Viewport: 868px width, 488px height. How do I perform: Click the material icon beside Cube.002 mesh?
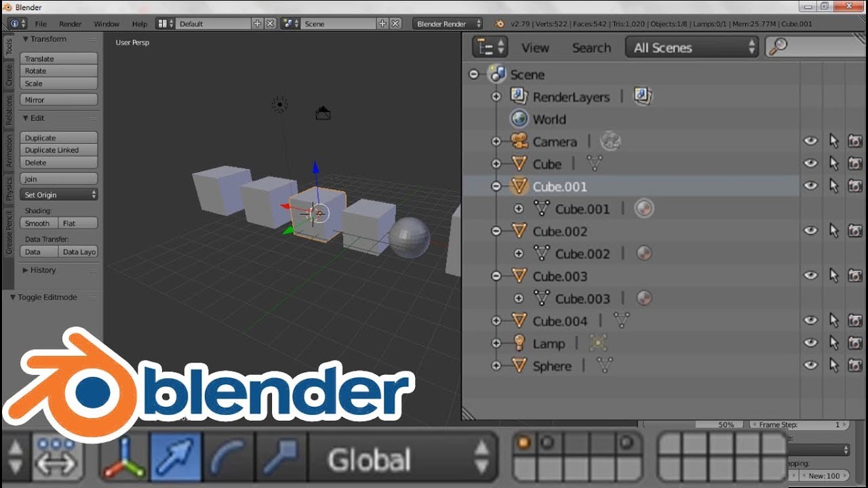[x=645, y=253]
